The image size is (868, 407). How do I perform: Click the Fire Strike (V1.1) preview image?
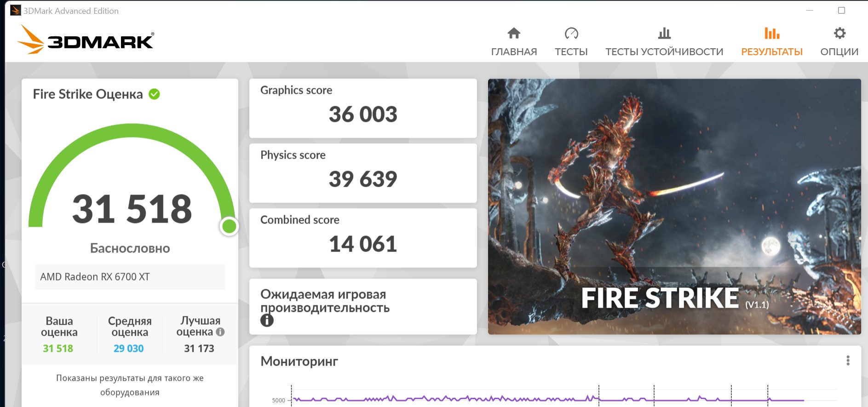click(x=674, y=206)
